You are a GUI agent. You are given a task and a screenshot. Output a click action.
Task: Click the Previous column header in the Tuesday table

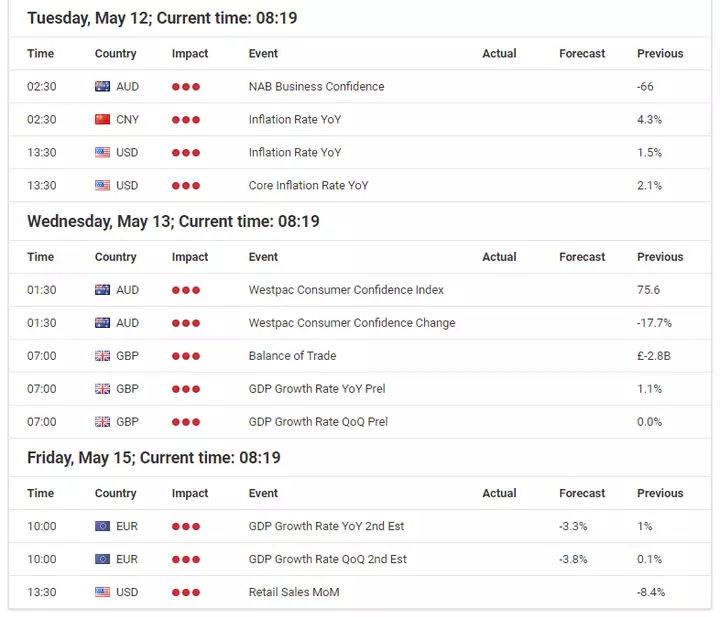(x=660, y=53)
